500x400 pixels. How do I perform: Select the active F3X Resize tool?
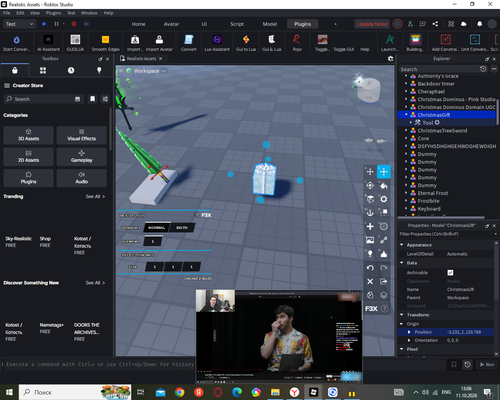pos(384,172)
